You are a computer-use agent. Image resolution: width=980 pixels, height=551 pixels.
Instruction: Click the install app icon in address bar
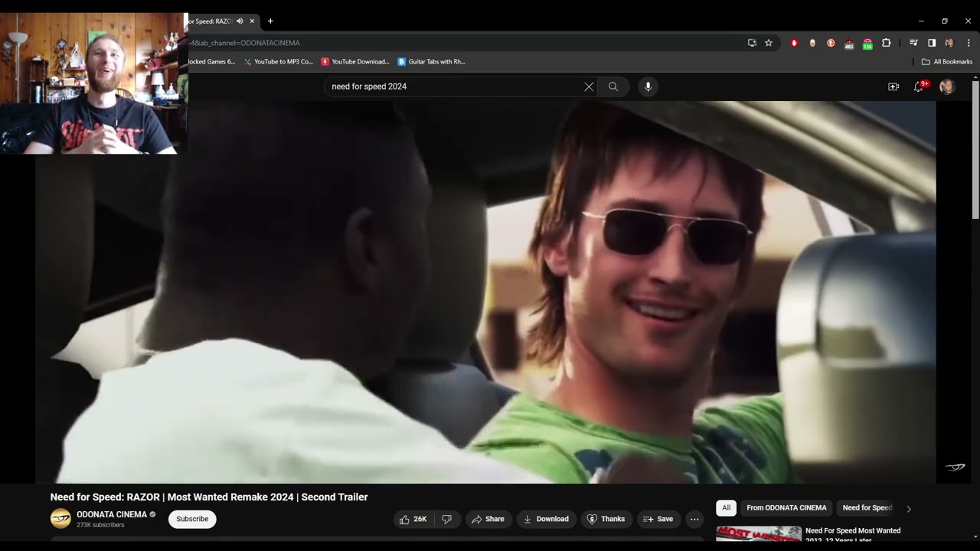point(752,43)
